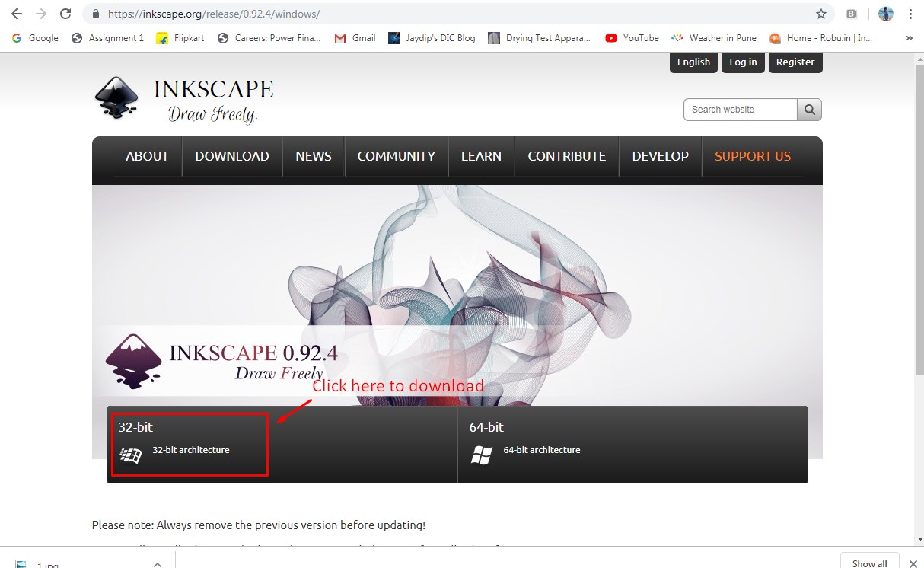This screenshot has height=568, width=924.
Task: Click the SUPPORT US menu item
Action: 753,156
